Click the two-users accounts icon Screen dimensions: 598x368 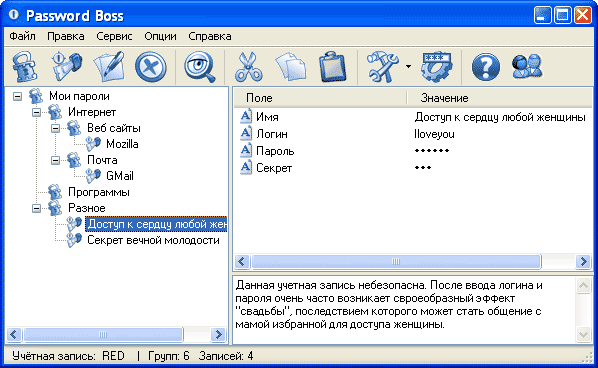click(527, 67)
